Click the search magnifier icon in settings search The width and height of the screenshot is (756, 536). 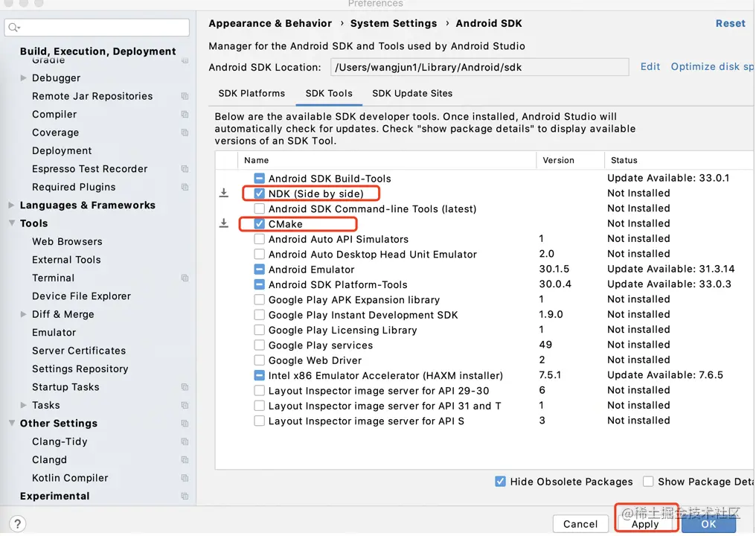tap(14, 28)
